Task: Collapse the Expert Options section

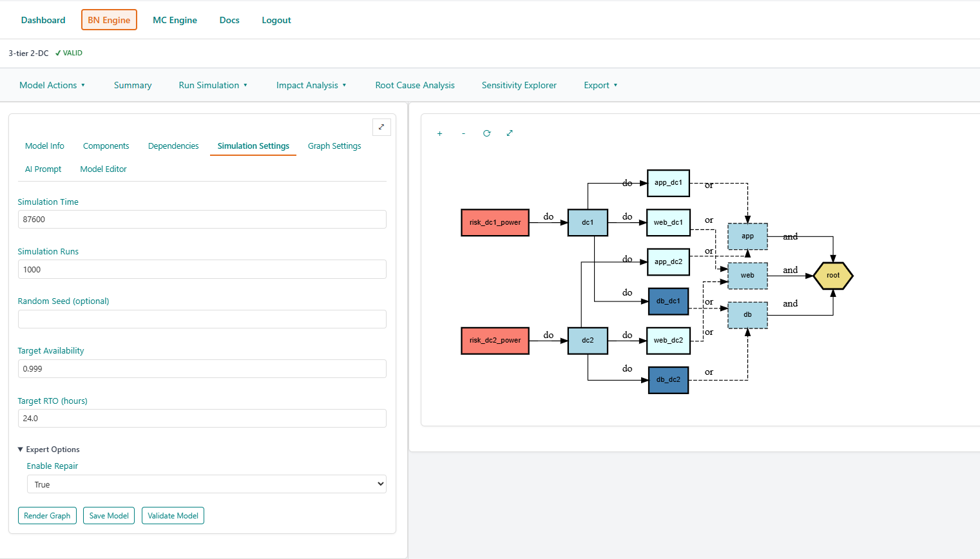Action: [x=49, y=450]
